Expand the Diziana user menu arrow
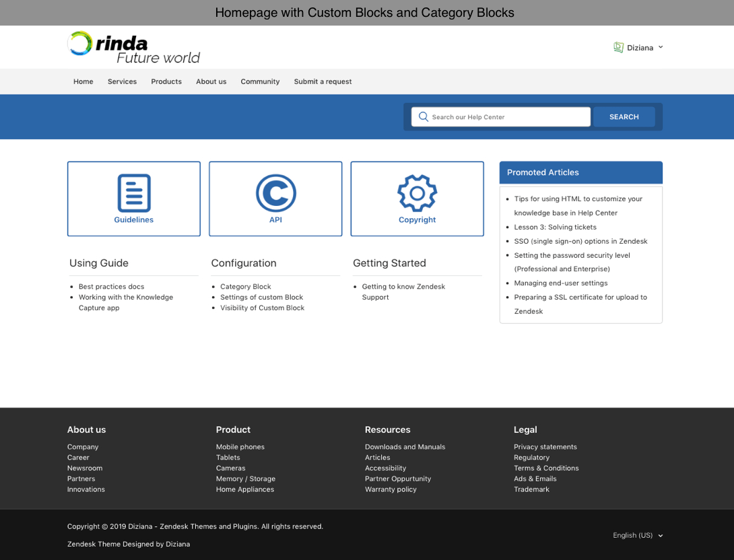 [x=661, y=47]
